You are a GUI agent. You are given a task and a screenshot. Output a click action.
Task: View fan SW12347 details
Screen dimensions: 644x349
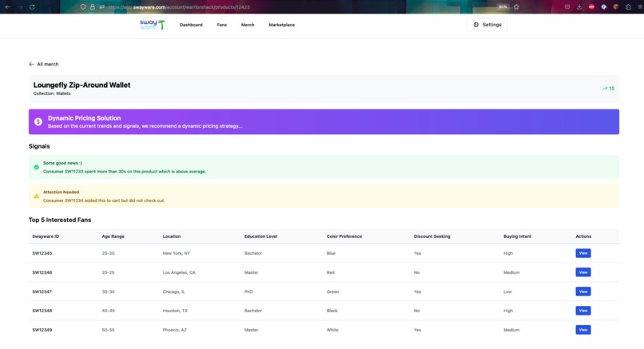tap(583, 291)
